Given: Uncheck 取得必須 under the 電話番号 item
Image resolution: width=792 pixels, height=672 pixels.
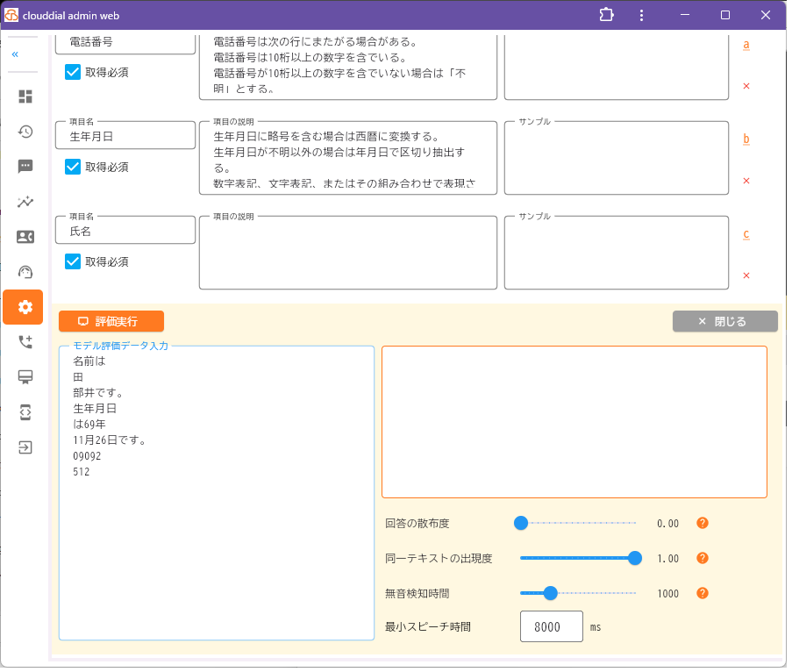Looking at the screenshot, I should coord(73,73).
